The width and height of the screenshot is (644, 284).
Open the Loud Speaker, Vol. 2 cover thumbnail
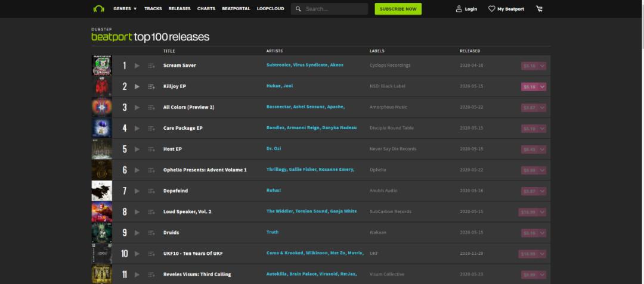pos(101,212)
